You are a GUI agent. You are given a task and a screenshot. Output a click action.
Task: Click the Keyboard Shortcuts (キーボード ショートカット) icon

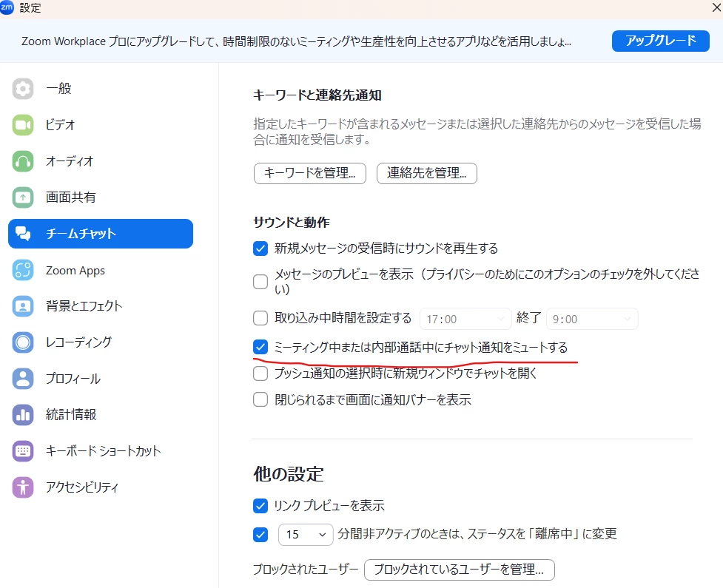(23, 451)
